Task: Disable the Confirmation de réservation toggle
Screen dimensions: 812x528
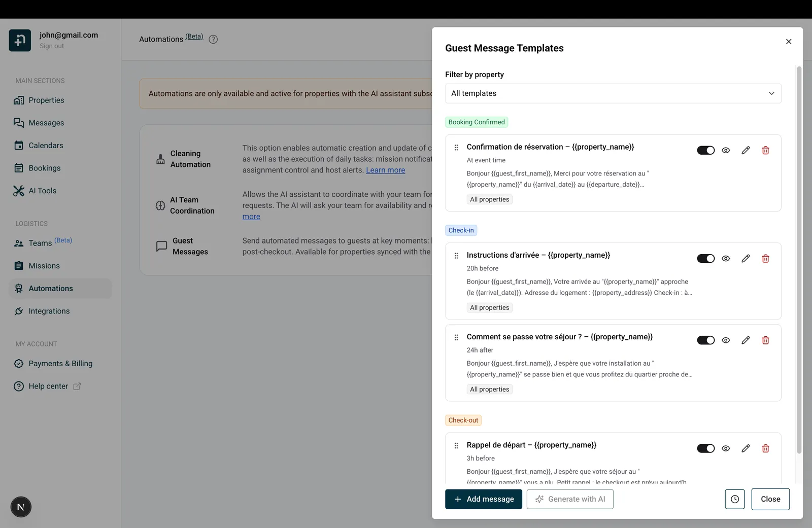Action: click(x=705, y=150)
